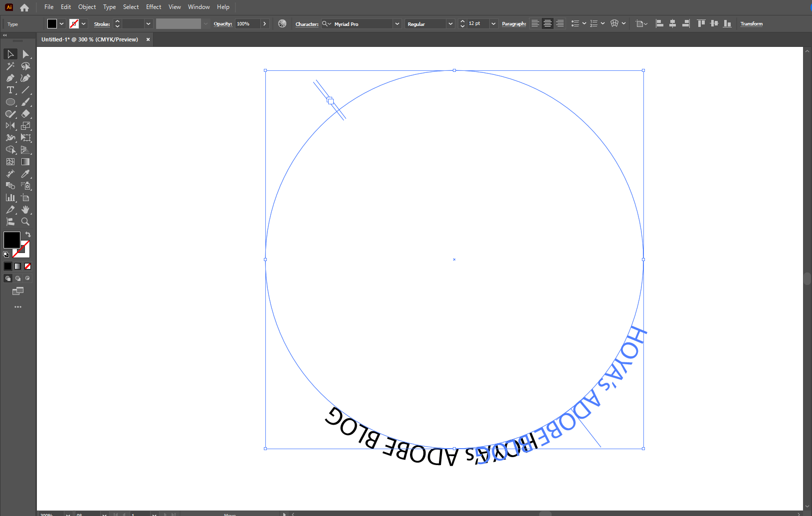This screenshot has width=812, height=516.
Task: Select the Puppet Warp tool
Action: (10, 138)
